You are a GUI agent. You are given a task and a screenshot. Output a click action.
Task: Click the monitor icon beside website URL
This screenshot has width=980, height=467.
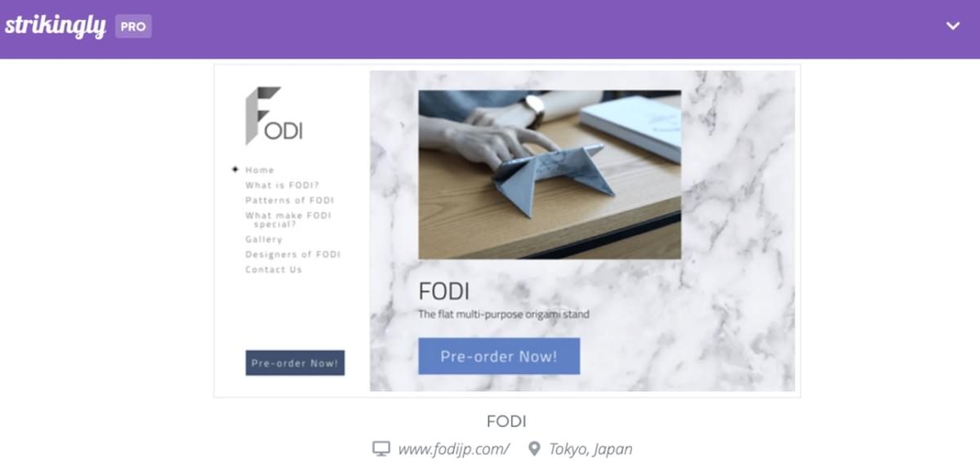[381, 449]
